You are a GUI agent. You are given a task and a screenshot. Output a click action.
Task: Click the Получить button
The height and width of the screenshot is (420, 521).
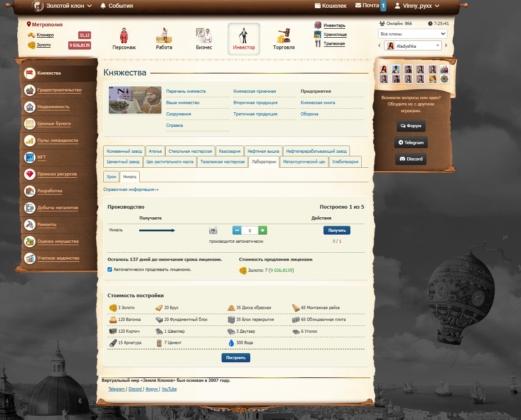pos(337,230)
